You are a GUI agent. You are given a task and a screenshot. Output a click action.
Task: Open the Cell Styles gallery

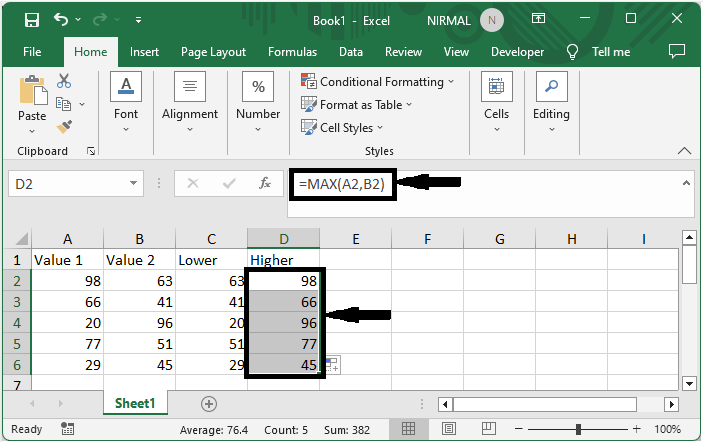click(342, 128)
